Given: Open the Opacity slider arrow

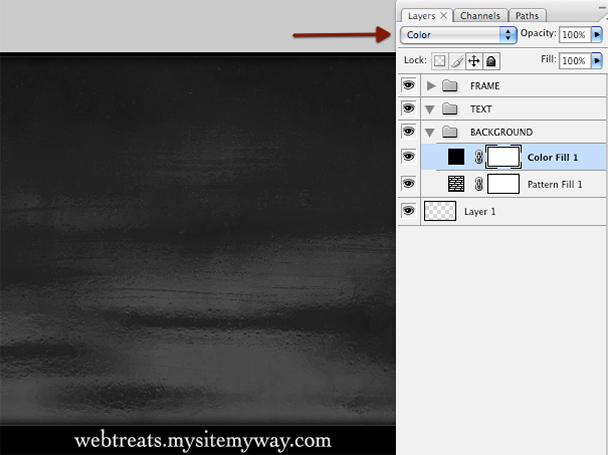Looking at the screenshot, I should click(597, 35).
